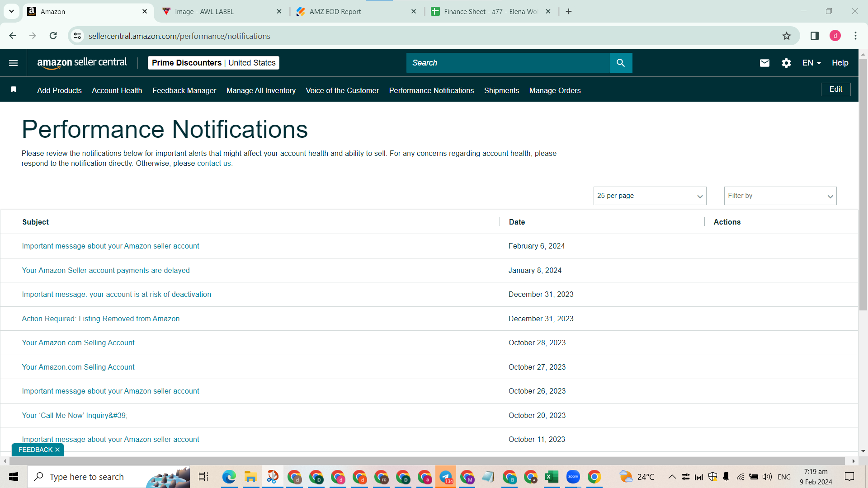Dismiss the FEEDBACK widget

tap(57, 450)
